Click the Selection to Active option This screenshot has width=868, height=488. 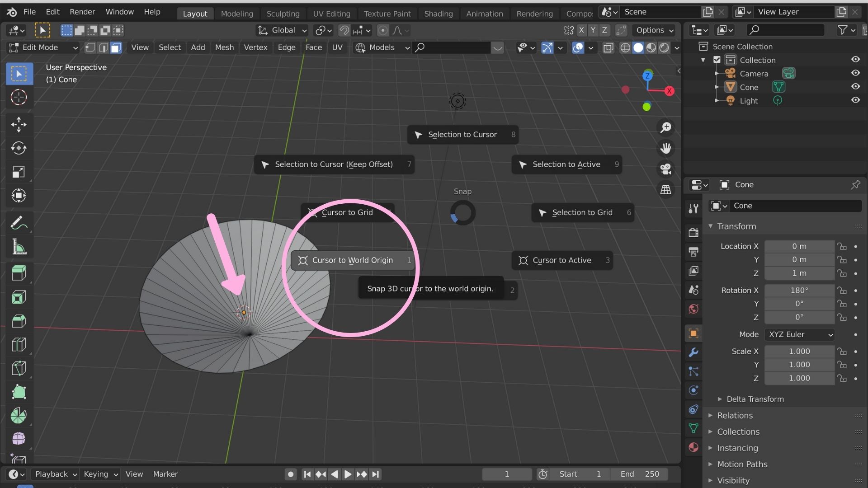coord(566,164)
